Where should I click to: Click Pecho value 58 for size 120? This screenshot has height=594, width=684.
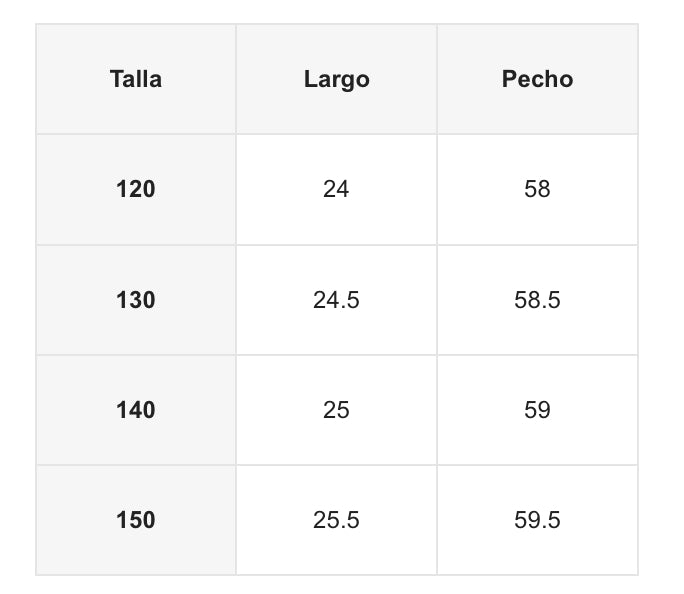click(537, 189)
